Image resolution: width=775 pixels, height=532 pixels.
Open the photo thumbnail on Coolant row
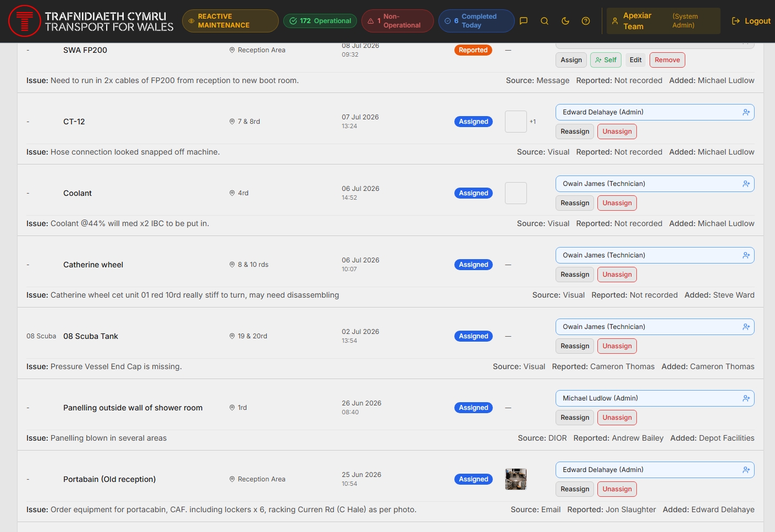(516, 193)
